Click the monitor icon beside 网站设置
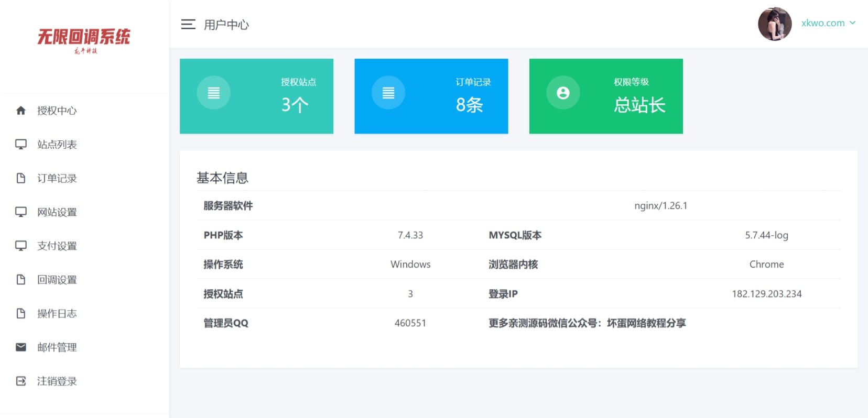The height and width of the screenshot is (418, 868). [x=21, y=212]
